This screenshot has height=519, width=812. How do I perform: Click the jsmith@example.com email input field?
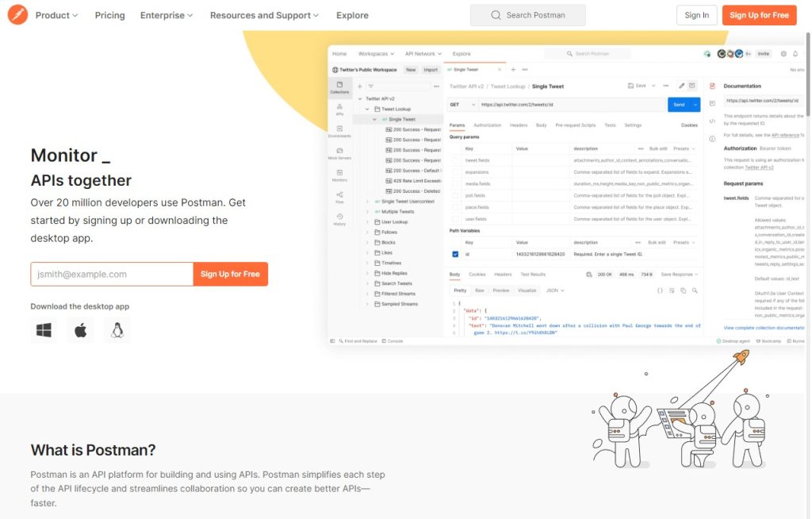[112, 275]
